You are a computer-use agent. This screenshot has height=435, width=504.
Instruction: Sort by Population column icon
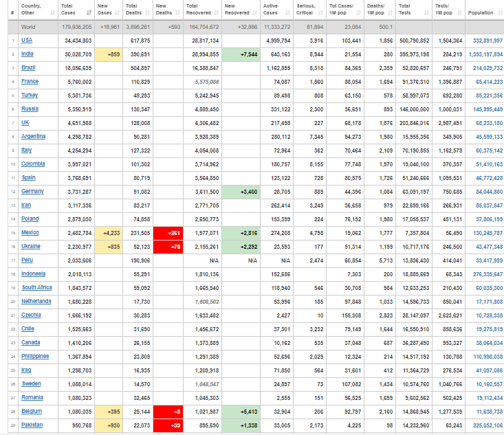[500, 13]
